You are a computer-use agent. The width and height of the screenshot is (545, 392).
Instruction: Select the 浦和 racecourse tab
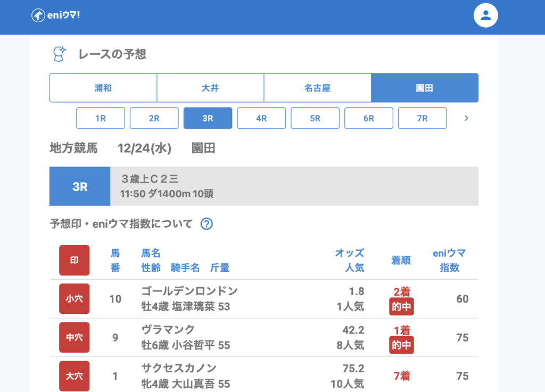coord(103,88)
